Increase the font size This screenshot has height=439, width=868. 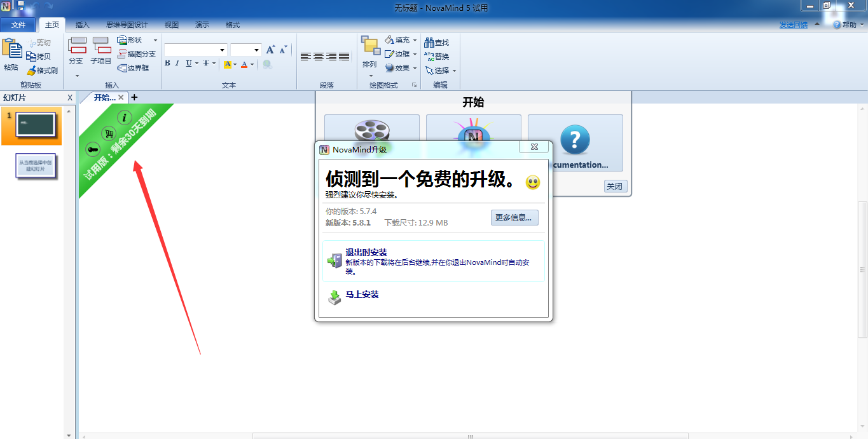coord(271,50)
